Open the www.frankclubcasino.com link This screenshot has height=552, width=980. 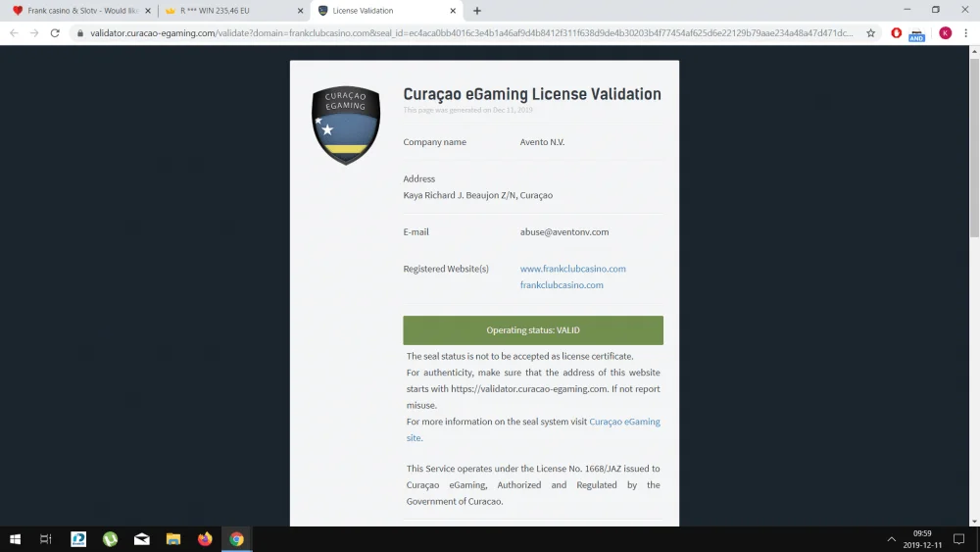pos(572,269)
